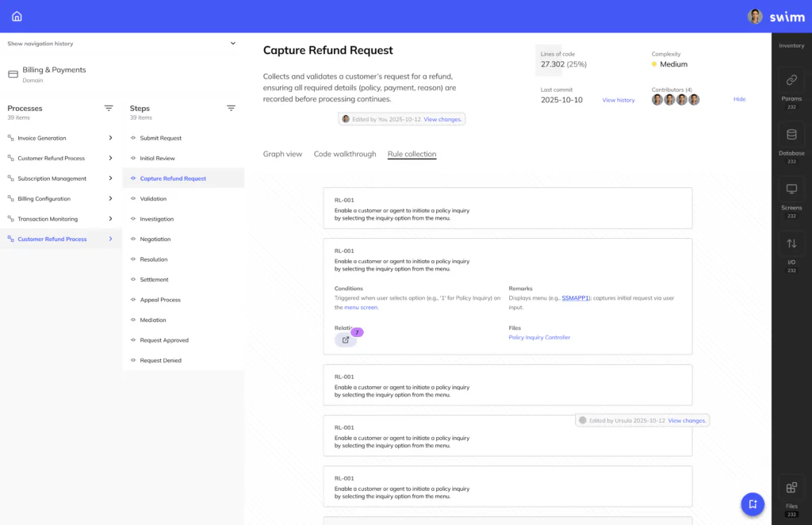Image resolution: width=812 pixels, height=525 pixels.
Task: Click the Steps filter icon
Action: pyautogui.click(x=231, y=108)
